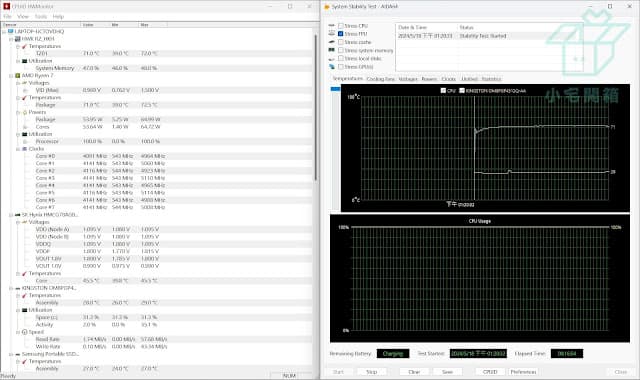Click the Voltages icon under AMD Ryzen 7
Screen dimensions: 640x380
pyautogui.click(x=24, y=83)
